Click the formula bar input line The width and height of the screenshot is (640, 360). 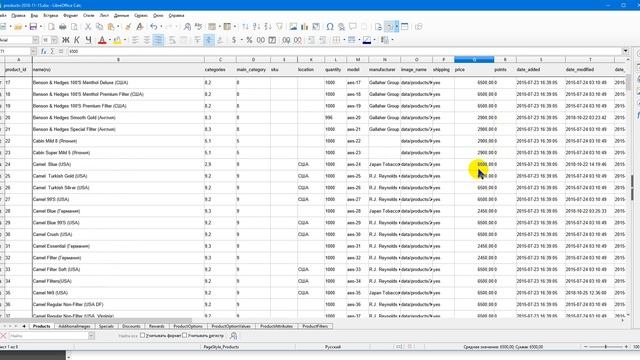pyautogui.click(x=344, y=51)
